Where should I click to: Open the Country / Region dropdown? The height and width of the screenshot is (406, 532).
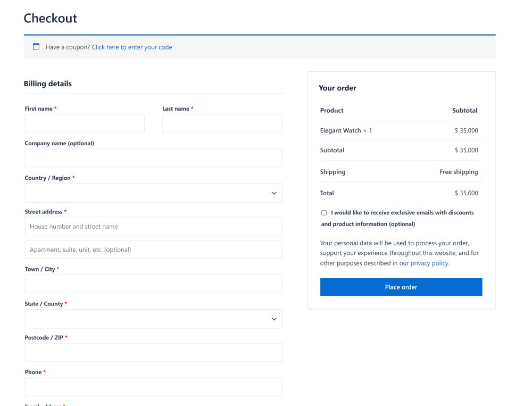153,193
